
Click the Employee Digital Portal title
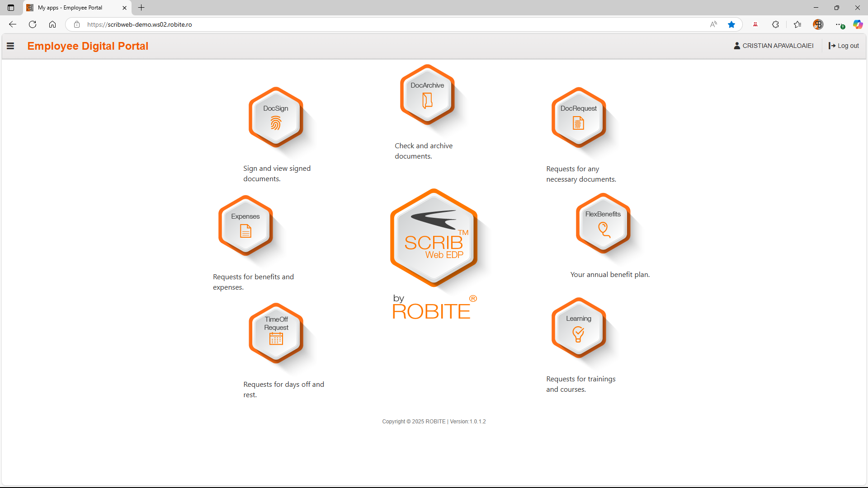coord(88,46)
